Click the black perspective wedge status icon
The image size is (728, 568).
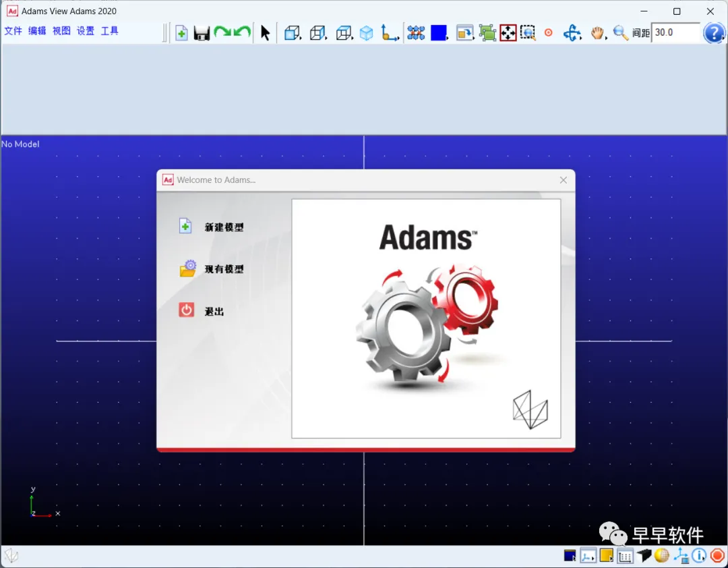pos(644,555)
